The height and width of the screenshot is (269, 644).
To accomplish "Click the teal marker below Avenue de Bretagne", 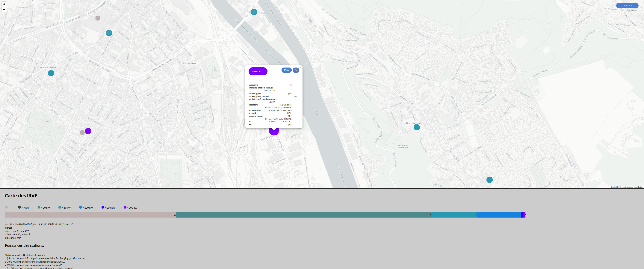I will coord(109,33).
